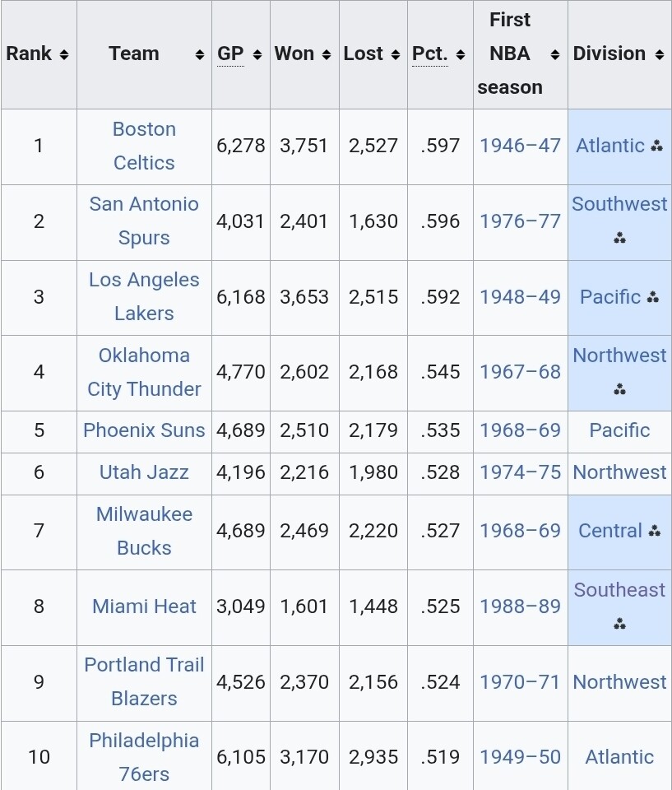Open the Miami Heat team link
Viewport: 672px width, 790px height.
pos(144,606)
